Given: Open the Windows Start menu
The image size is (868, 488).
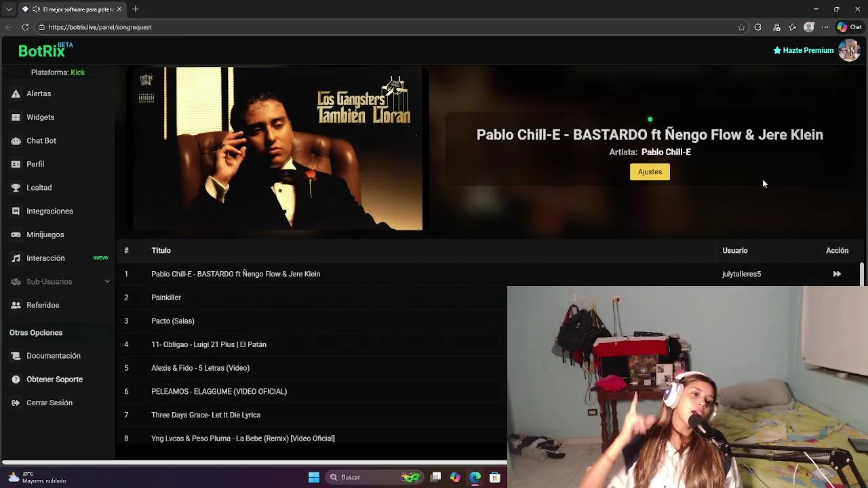Looking at the screenshot, I should 314,477.
